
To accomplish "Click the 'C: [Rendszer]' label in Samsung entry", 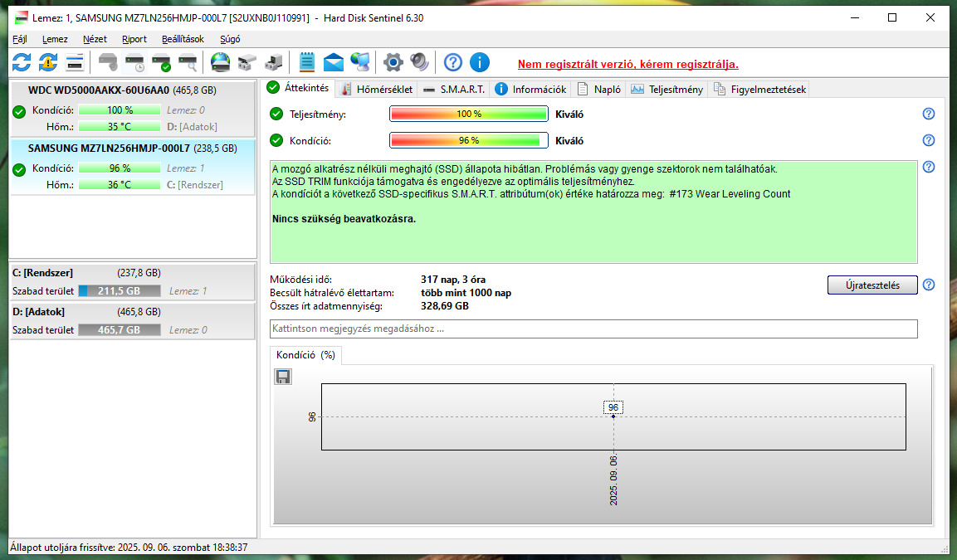I will (195, 185).
